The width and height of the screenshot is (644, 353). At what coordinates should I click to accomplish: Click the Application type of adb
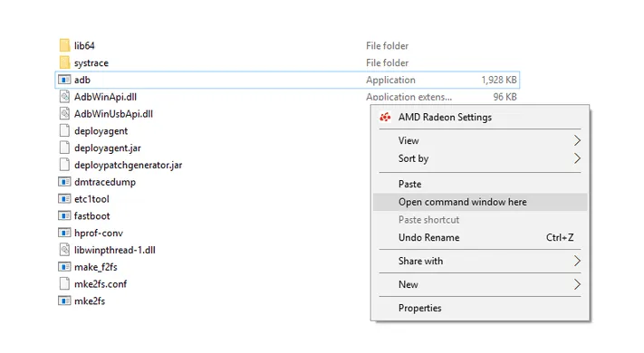point(390,80)
